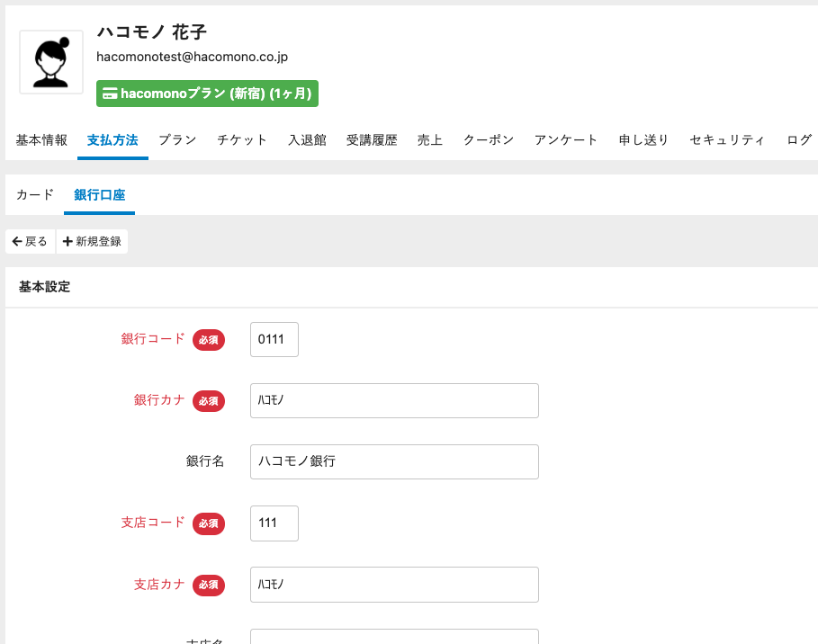The height and width of the screenshot is (644, 818).
Task: Click the user avatar profile picture
Action: click(51, 62)
